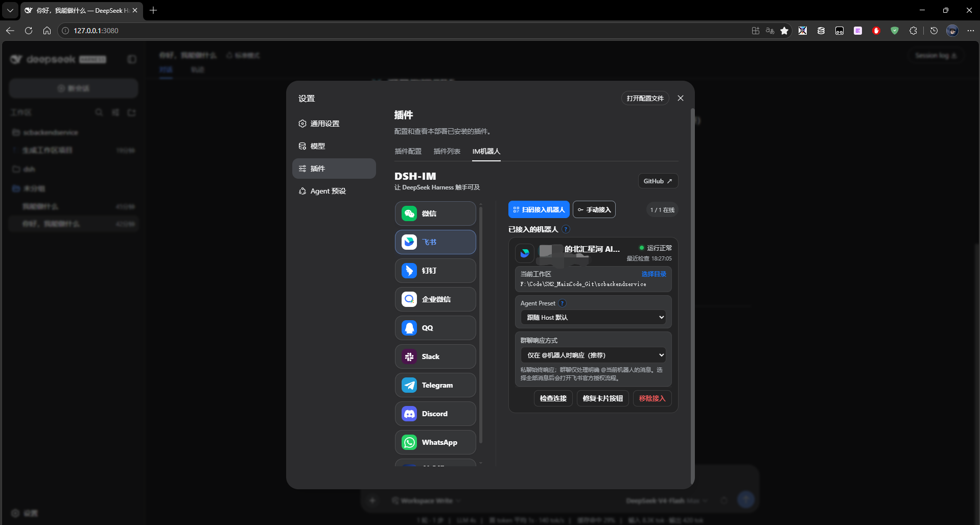This screenshot has height=525, width=980.
Task: Open the GitHub link button
Action: coord(658,181)
